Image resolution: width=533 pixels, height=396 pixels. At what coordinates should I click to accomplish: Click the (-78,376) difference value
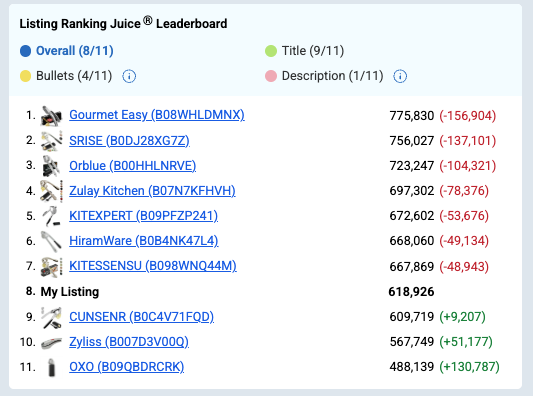464,191
